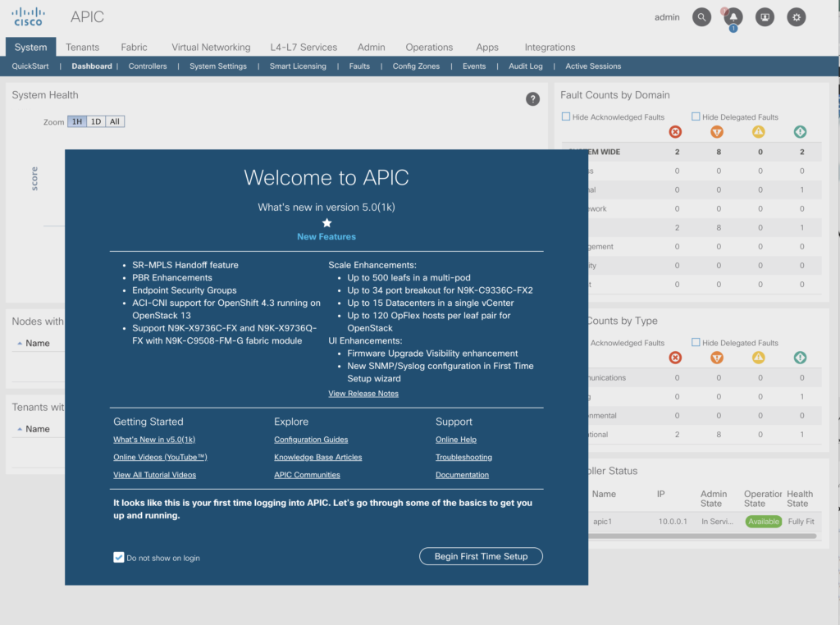
Task: Open Events submenu
Action: tap(474, 66)
